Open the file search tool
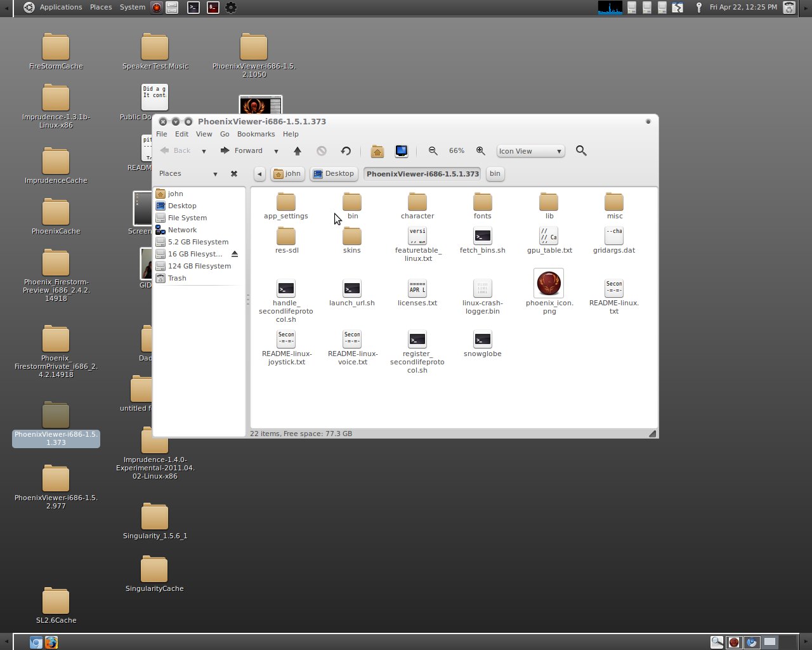The height and width of the screenshot is (650, 812). [x=581, y=151]
